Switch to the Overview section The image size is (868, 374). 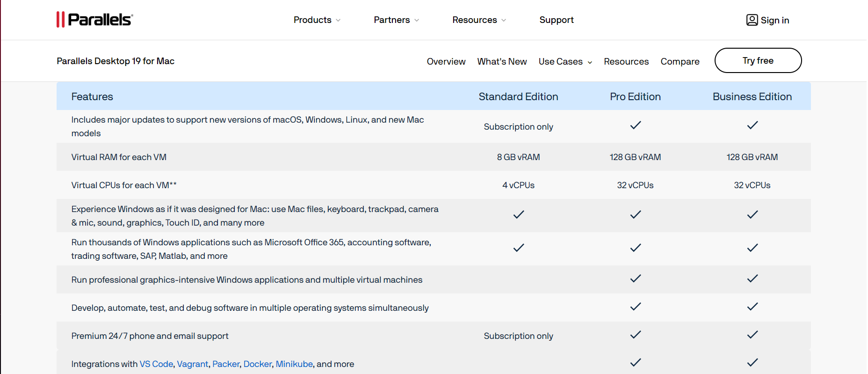446,61
